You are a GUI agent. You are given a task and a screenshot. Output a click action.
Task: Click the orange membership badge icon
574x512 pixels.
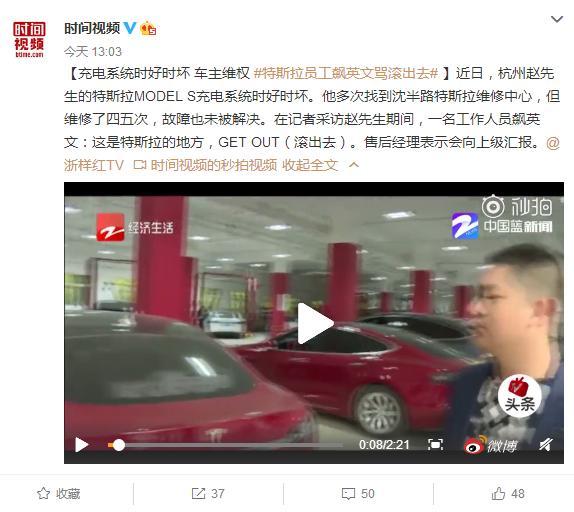(148, 28)
